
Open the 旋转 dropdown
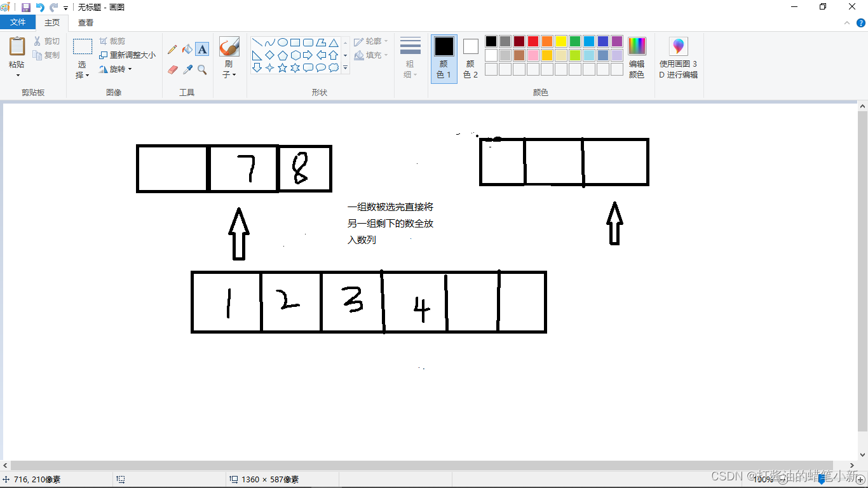116,69
